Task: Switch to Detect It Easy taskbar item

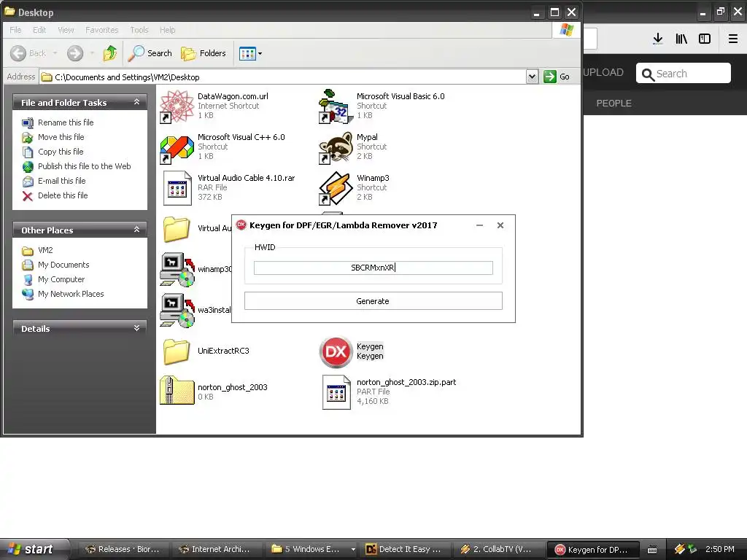Action: [404, 550]
